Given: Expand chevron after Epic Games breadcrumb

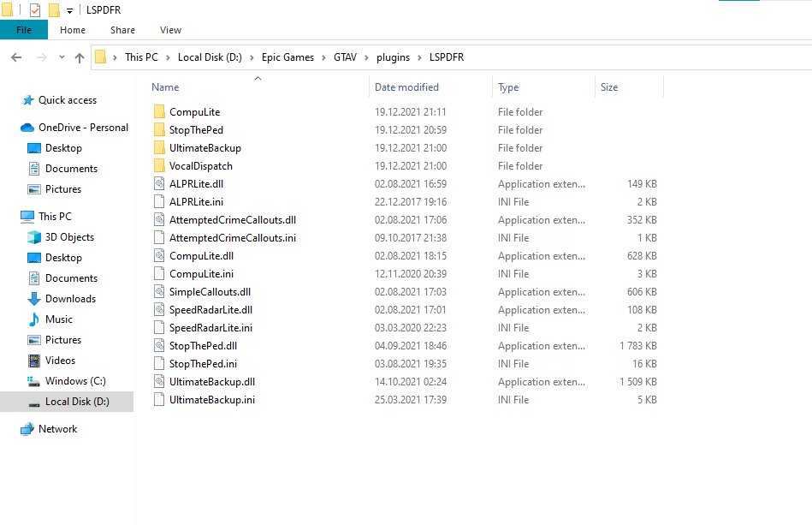Looking at the screenshot, I should [x=323, y=57].
